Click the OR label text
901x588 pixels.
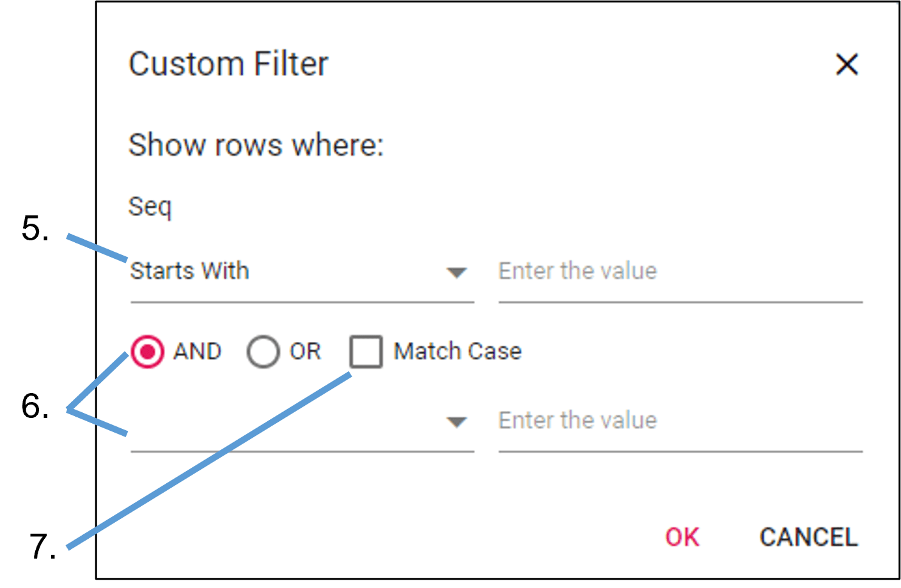point(305,352)
